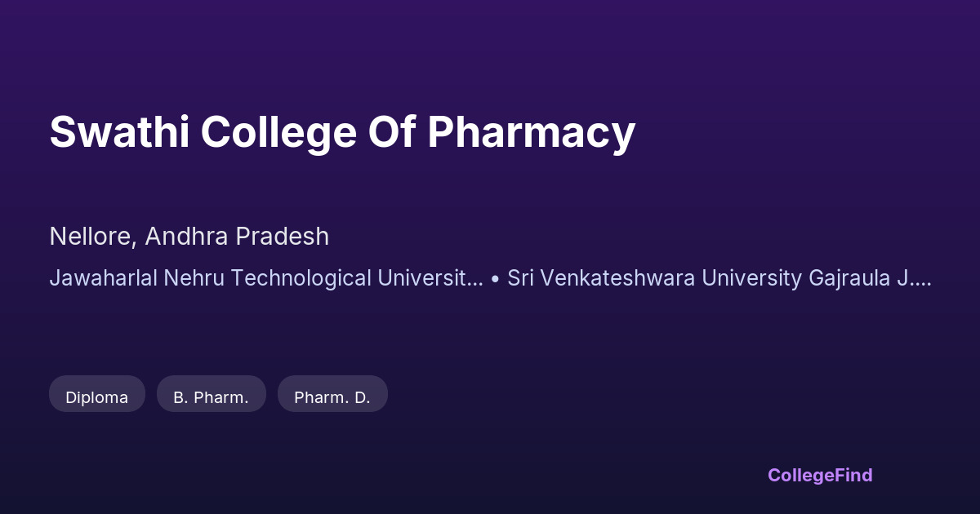Click the word Of in the heading

(391, 132)
